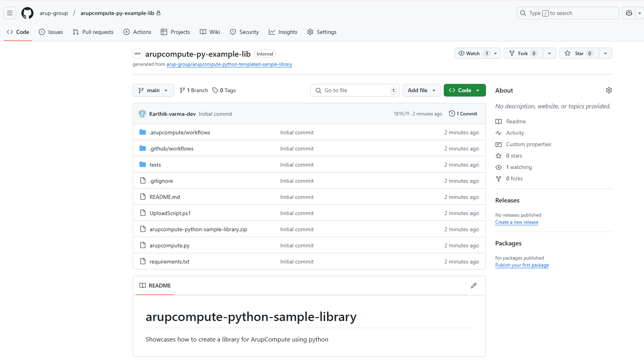This screenshot has height=360, width=644.
Task: View the 0 Tags list
Action: tap(224, 90)
